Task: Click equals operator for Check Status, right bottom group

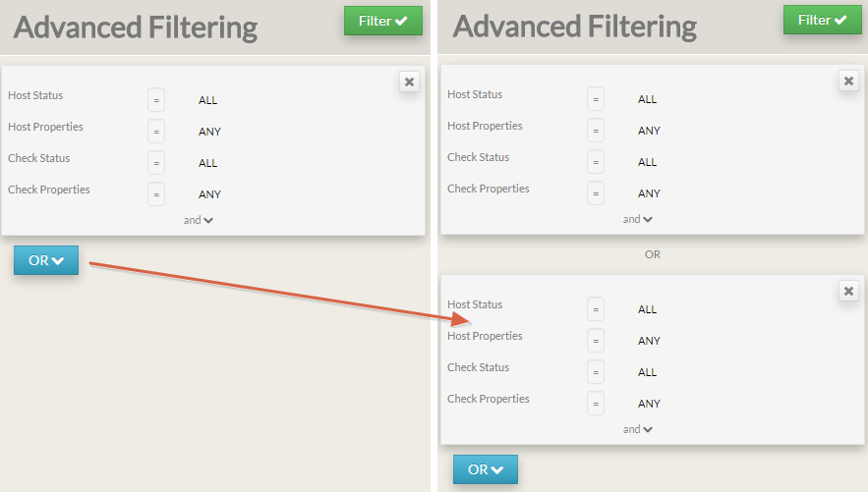Action: pos(596,372)
